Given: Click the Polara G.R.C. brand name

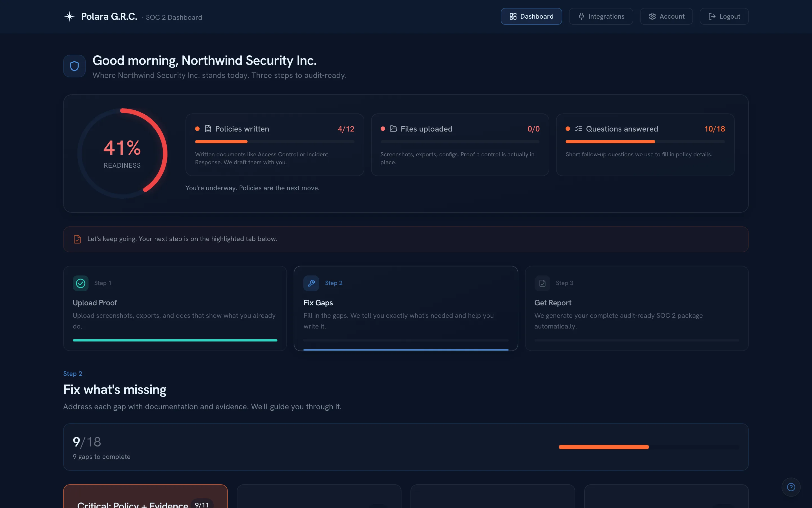Looking at the screenshot, I should pyautogui.click(x=109, y=16).
